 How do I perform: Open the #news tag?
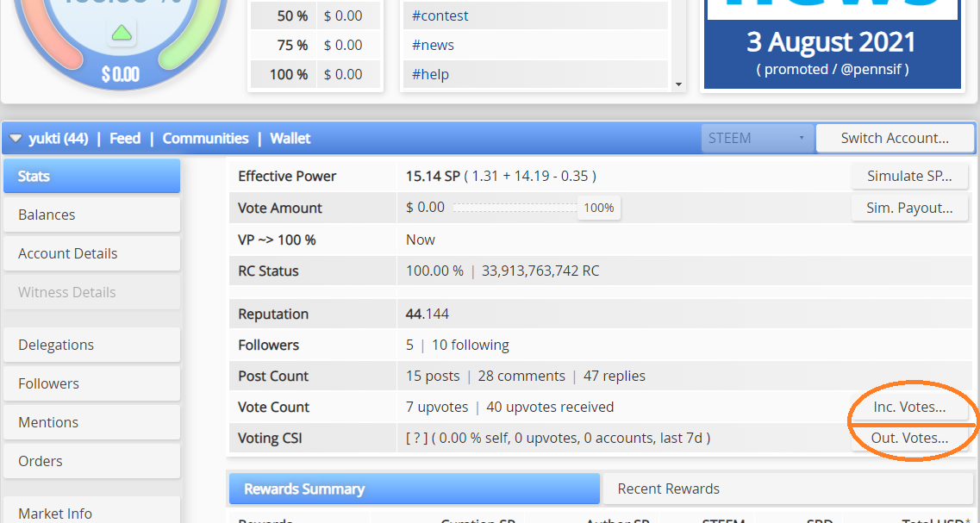pos(433,45)
